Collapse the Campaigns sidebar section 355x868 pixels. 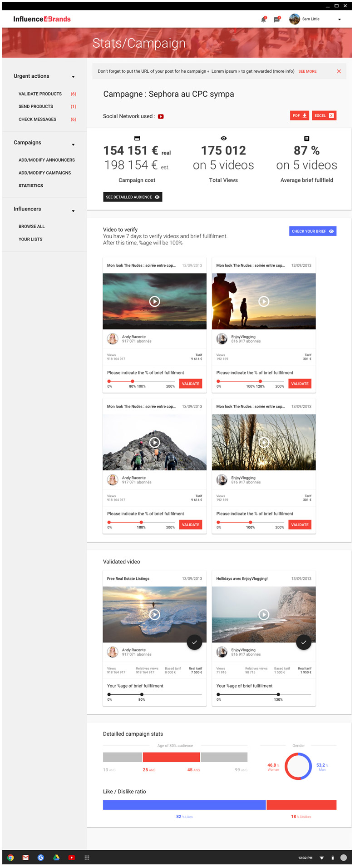pos(73,145)
